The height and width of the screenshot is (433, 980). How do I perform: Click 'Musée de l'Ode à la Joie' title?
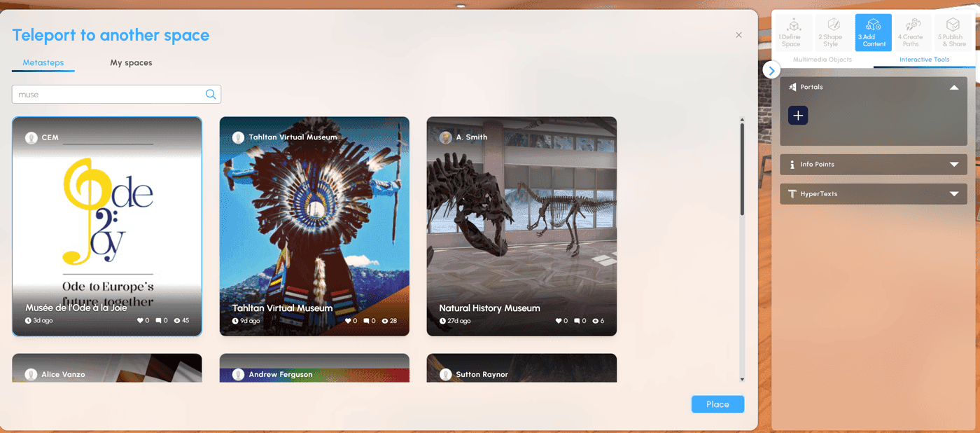pyautogui.click(x=76, y=308)
